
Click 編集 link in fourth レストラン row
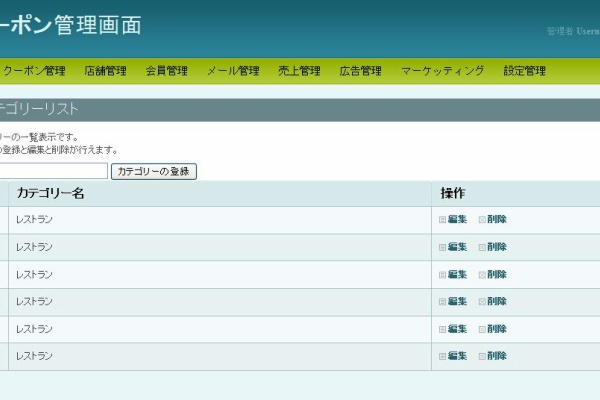coord(457,301)
